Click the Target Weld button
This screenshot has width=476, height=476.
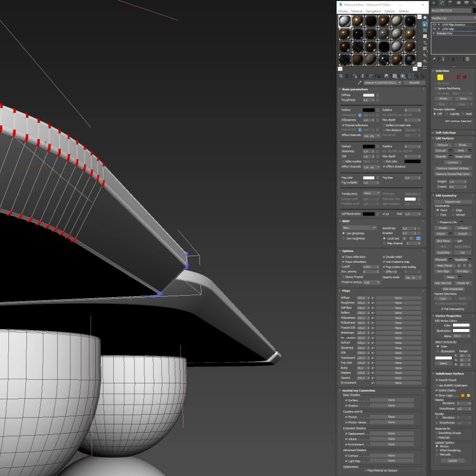[x=462, y=157]
